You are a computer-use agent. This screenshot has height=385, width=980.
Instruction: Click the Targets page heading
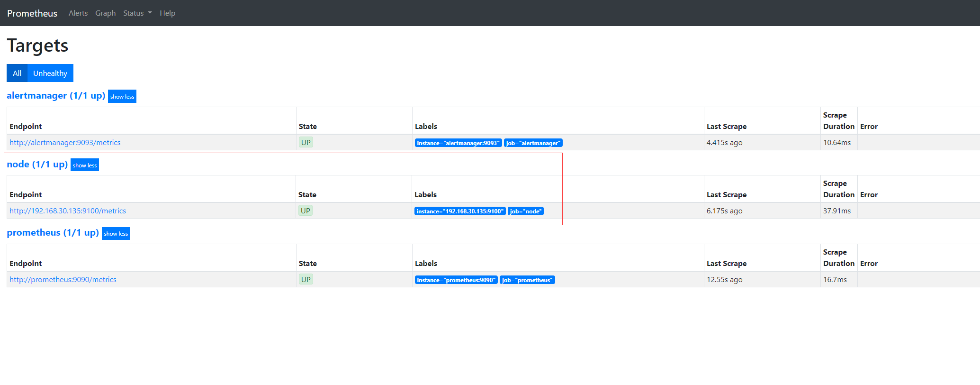click(x=37, y=46)
